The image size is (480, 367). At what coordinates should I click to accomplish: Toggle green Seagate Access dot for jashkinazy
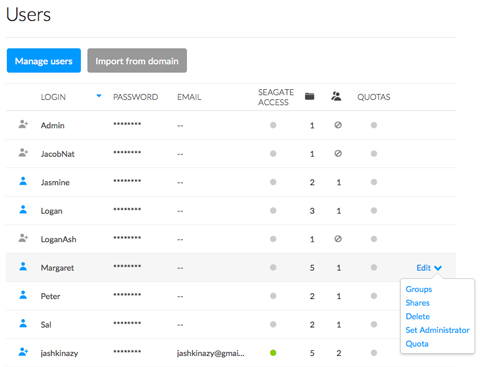coord(273,353)
